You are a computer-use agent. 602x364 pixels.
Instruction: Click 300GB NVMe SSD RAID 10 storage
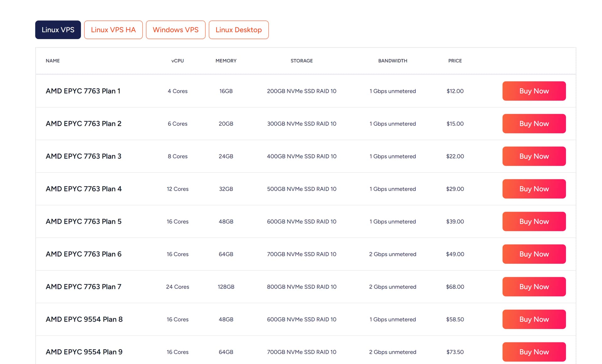coord(302,124)
